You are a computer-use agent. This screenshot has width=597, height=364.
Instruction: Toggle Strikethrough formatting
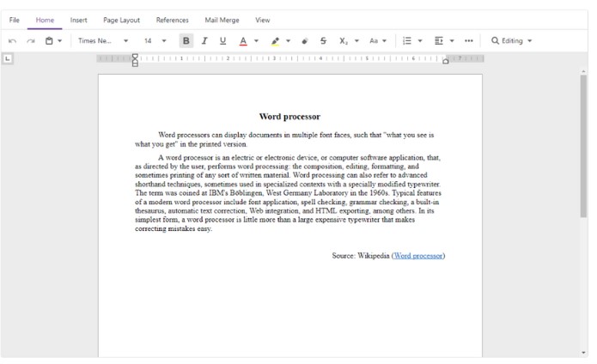[323, 41]
